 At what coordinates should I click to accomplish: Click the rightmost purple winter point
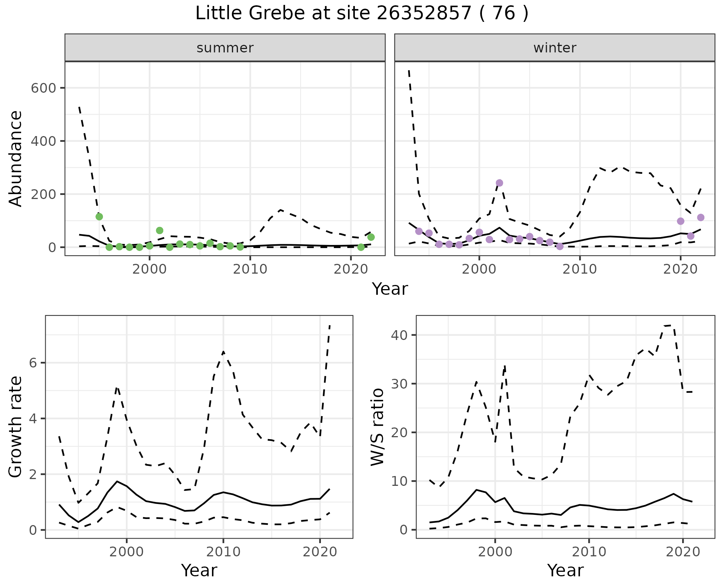(x=701, y=217)
